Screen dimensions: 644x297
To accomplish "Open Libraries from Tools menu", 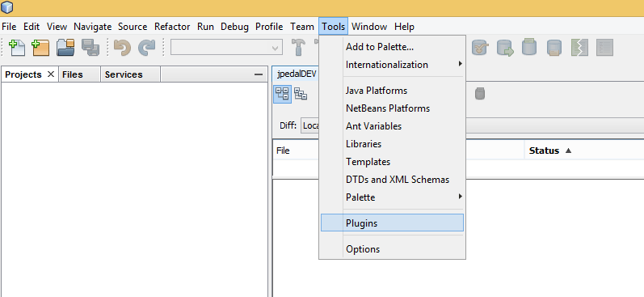I will (393, 144).
